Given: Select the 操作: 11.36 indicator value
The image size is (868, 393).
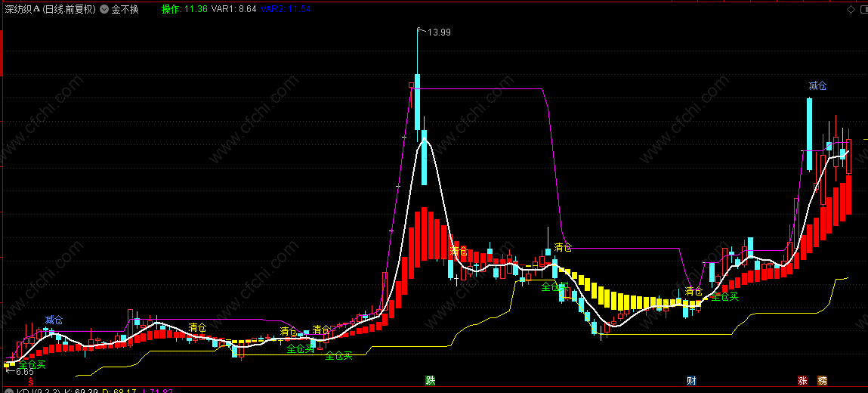Looking at the screenshot, I should (x=185, y=9).
